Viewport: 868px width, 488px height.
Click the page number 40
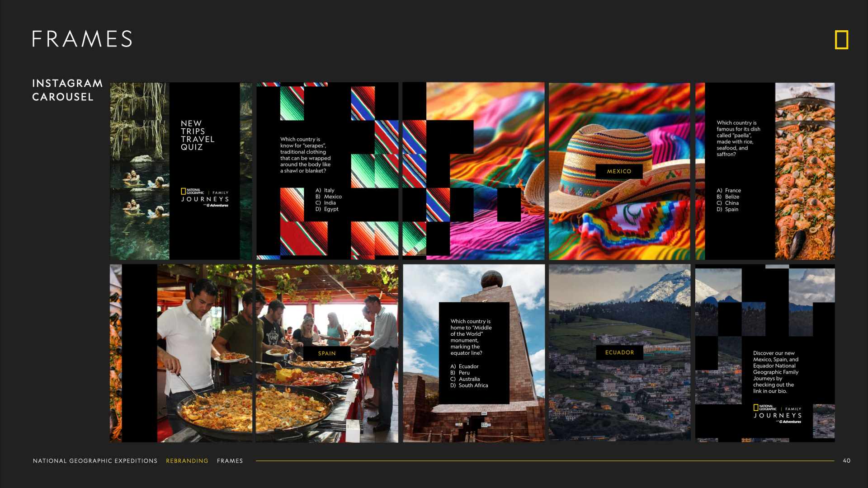pyautogui.click(x=846, y=461)
